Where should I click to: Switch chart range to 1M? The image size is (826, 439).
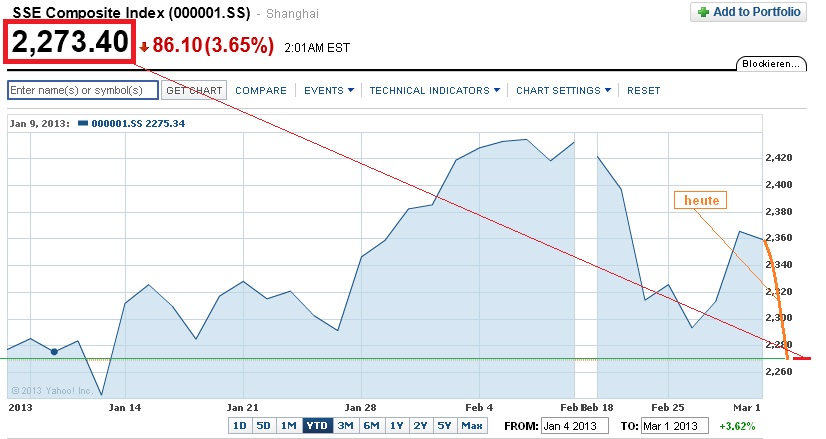289,426
